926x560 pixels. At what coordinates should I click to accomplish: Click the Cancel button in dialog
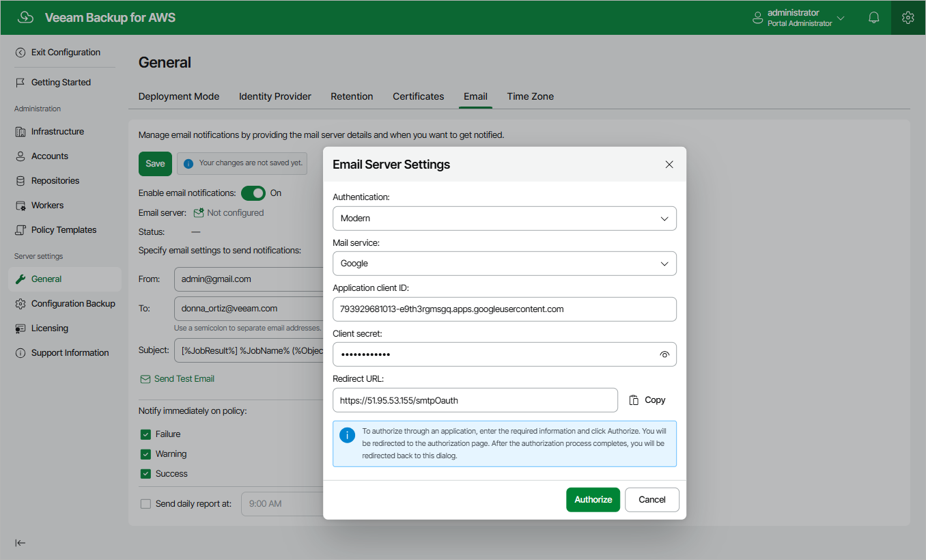[x=652, y=500]
